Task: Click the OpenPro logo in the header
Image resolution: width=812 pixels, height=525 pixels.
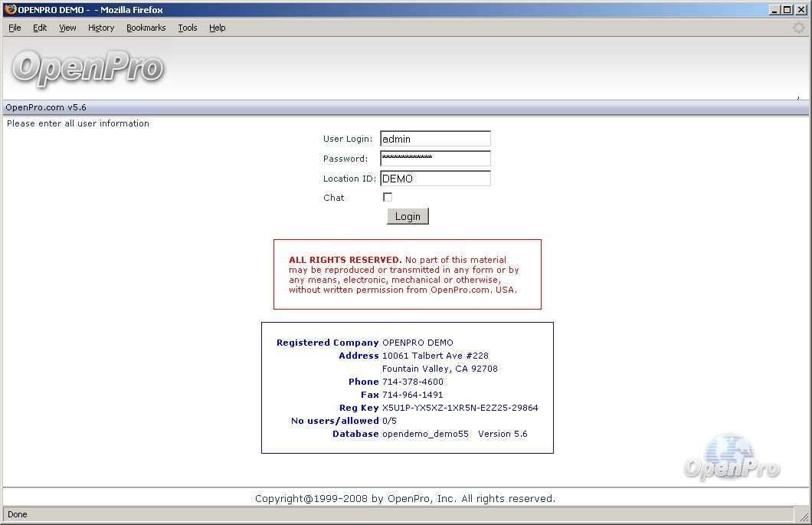Action: click(87, 68)
